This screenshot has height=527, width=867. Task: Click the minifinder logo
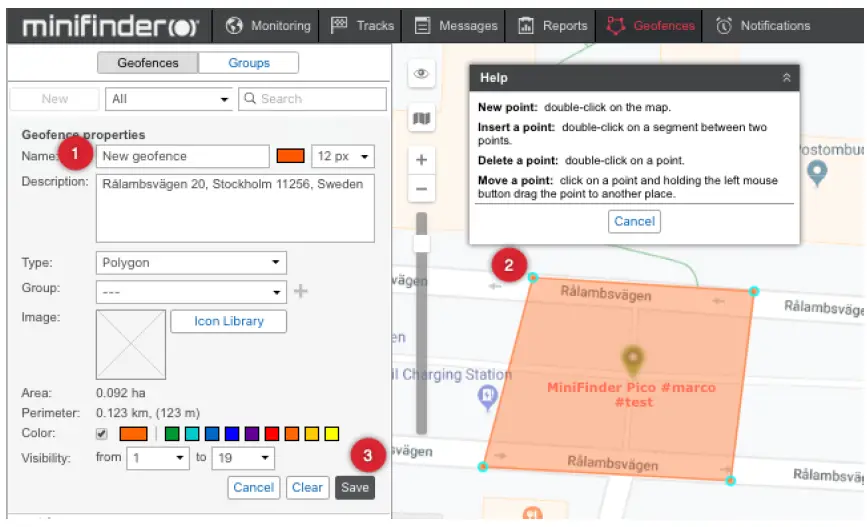coord(110,26)
